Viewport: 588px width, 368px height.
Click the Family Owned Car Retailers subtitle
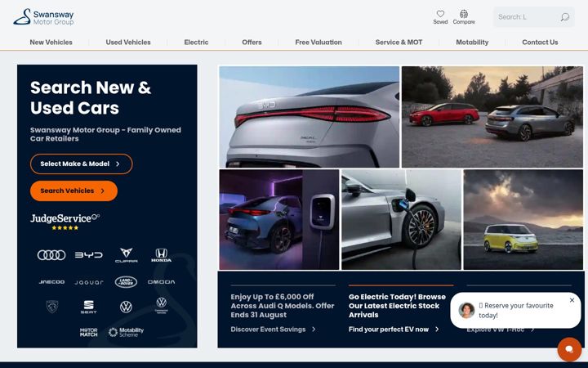click(105, 134)
